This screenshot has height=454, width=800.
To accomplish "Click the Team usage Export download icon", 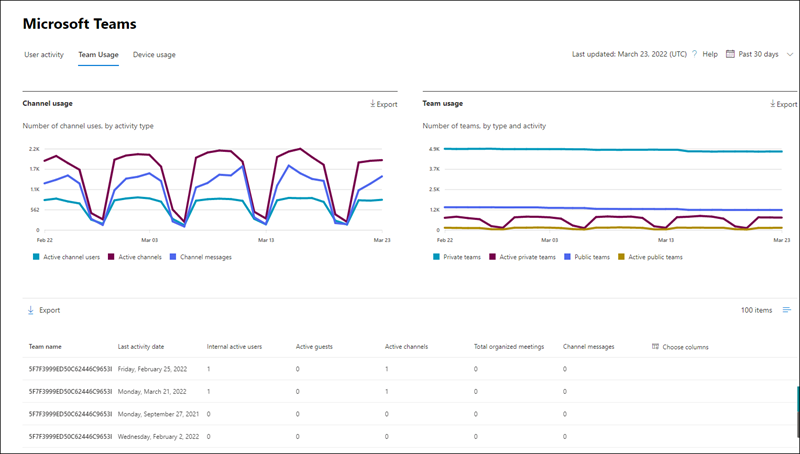I will pos(772,104).
